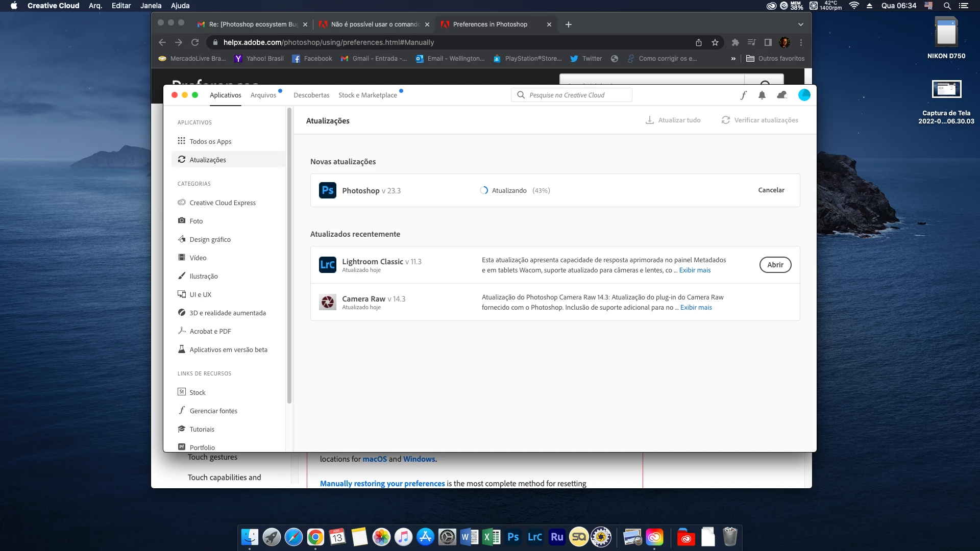
Task: Cancel the Photoshop update
Action: click(771, 190)
